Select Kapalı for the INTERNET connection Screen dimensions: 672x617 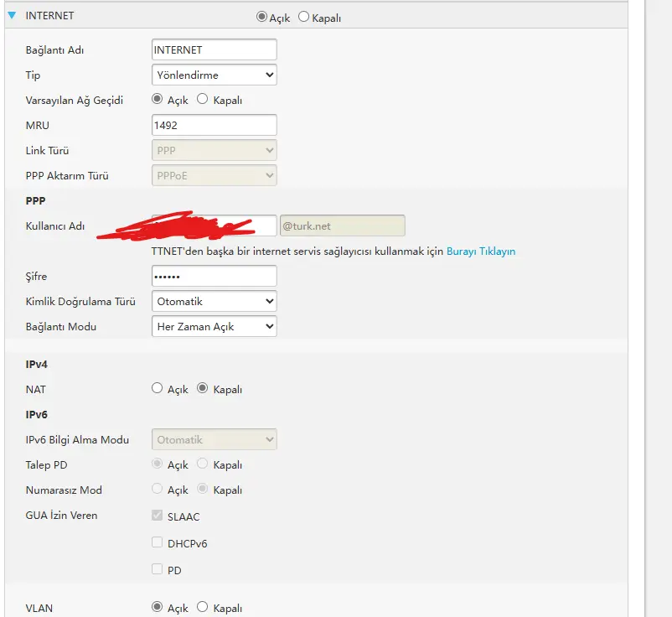point(303,17)
